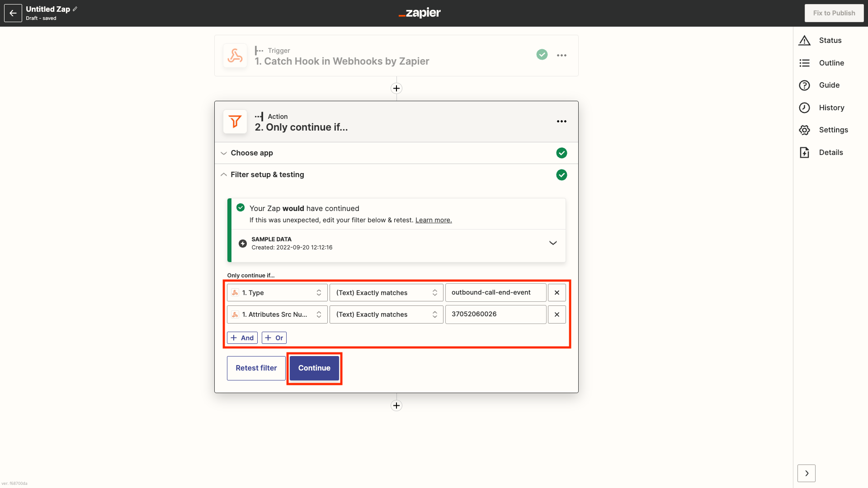Image resolution: width=868 pixels, height=488 pixels.
Task: Open Catch Hook in Webhooks step title
Action: pos(342,61)
